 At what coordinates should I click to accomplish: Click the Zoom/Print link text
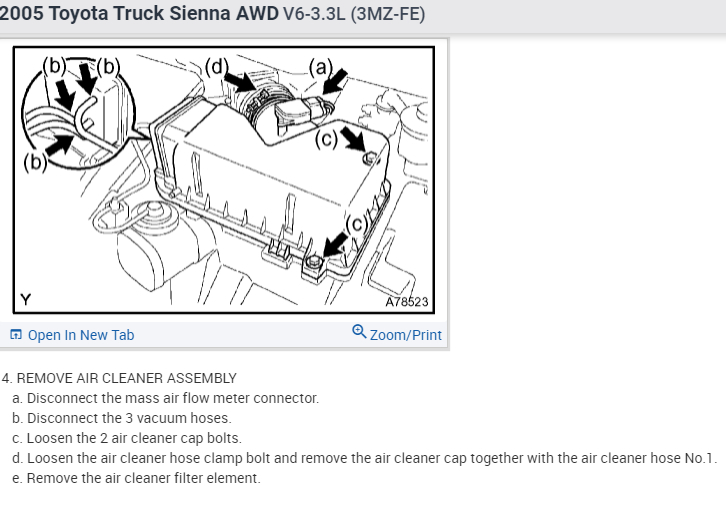click(405, 335)
